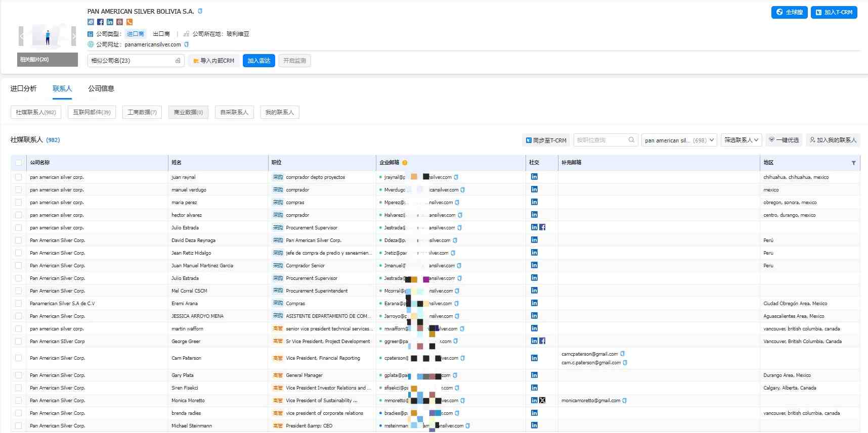The width and height of the screenshot is (868, 433).
Task: Click the 商业数据(0) sub-tab
Action: click(188, 112)
